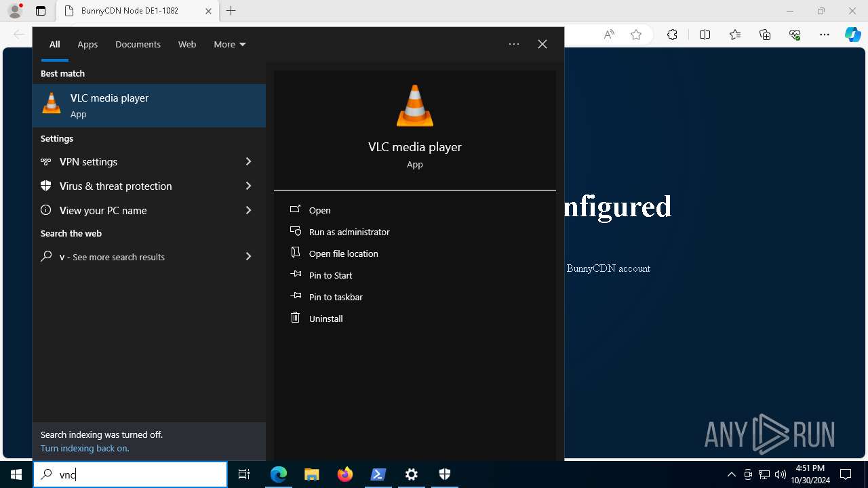Expand View your PC name arrow
The width and height of the screenshot is (868, 488).
tap(248, 210)
